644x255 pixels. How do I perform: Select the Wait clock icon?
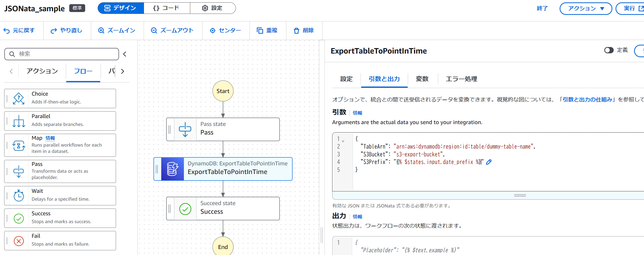click(x=19, y=196)
